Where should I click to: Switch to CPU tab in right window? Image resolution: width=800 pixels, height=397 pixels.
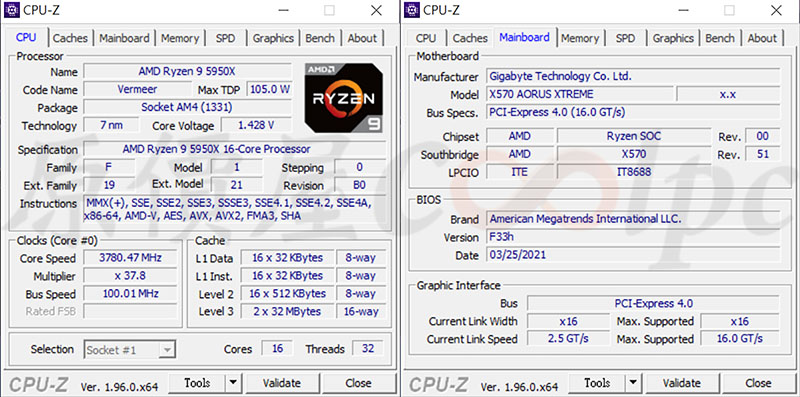coord(426,38)
